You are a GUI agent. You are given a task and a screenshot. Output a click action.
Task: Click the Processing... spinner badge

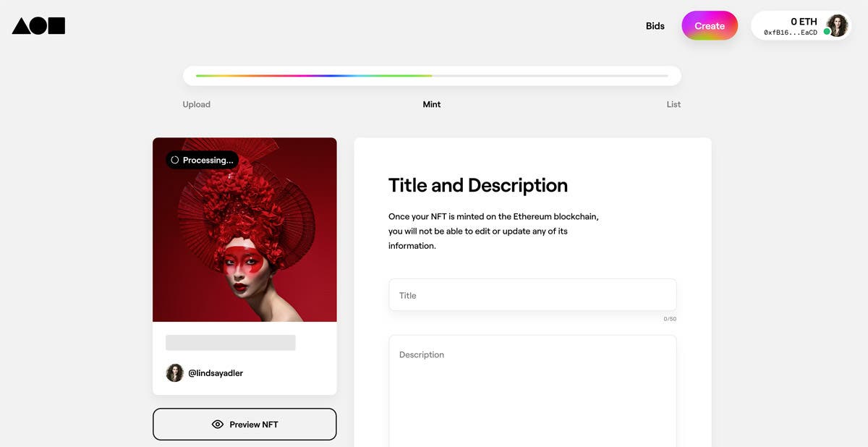pos(202,160)
